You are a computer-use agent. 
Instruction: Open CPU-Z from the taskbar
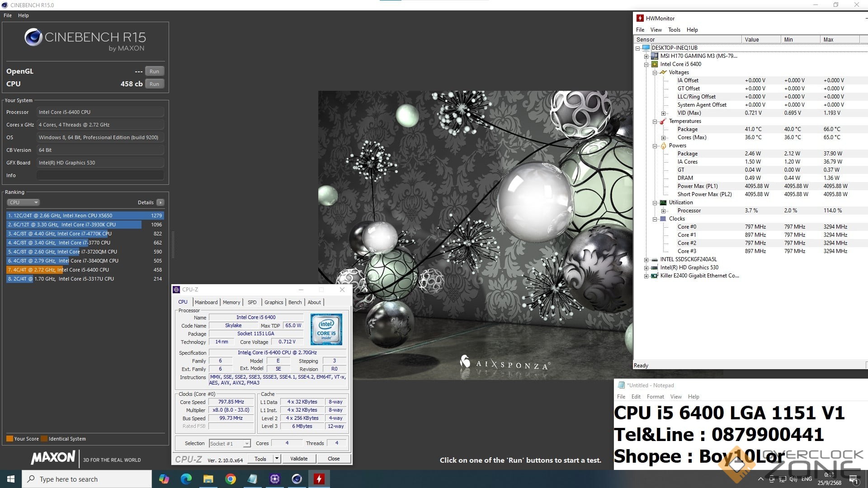pos(275,479)
